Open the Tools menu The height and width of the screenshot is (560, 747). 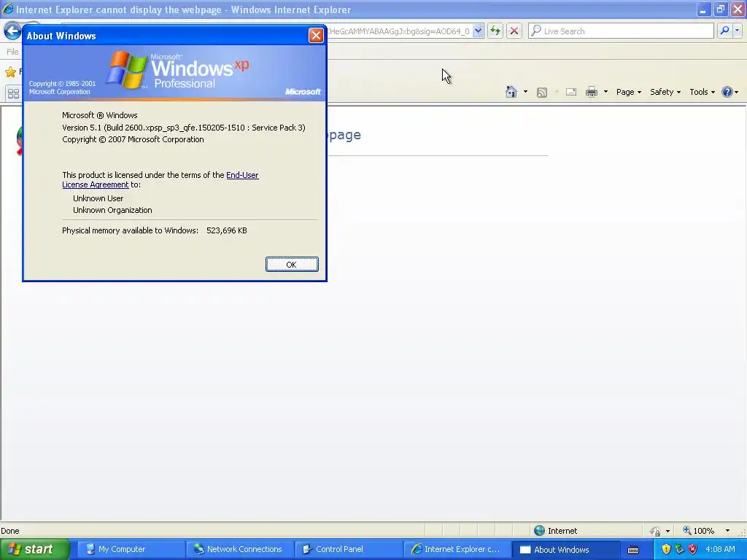(702, 92)
